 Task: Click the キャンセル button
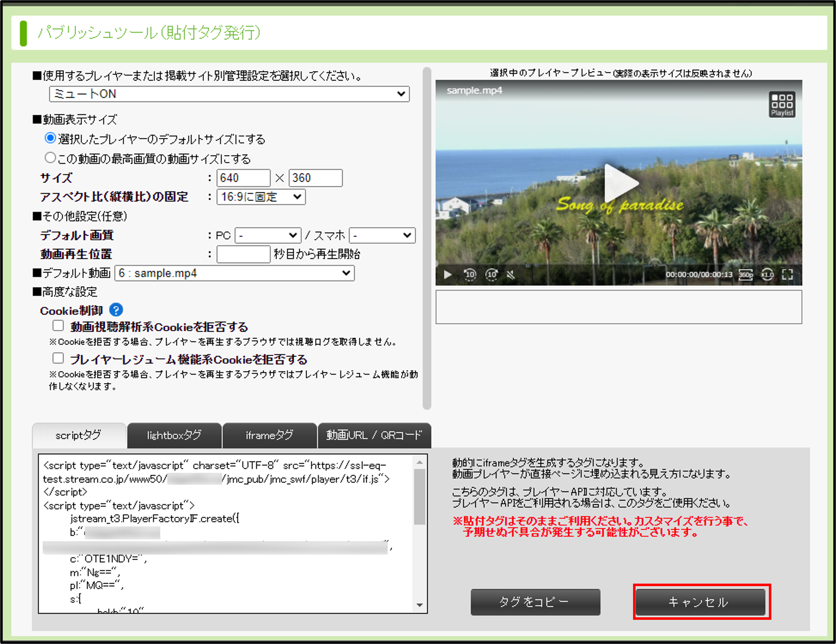(x=700, y=602)
